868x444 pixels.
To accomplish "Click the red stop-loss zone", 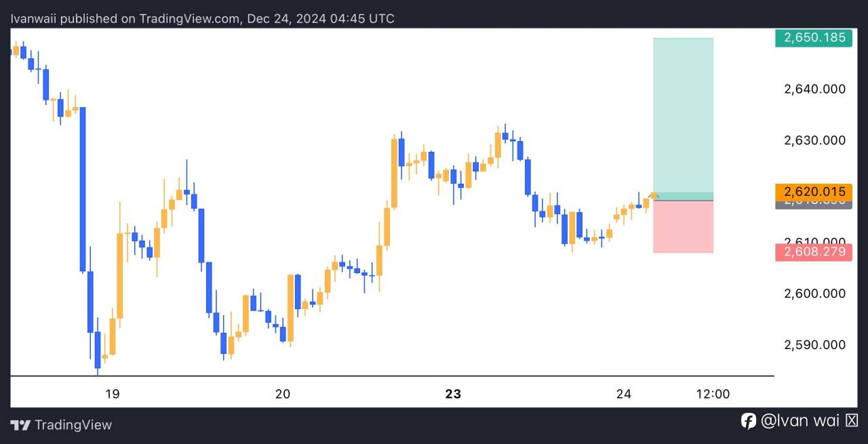I will [683, 226].
